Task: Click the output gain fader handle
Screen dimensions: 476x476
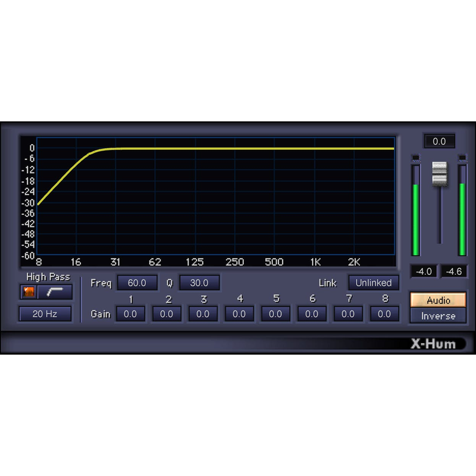Action: click(x=439, y=174)
